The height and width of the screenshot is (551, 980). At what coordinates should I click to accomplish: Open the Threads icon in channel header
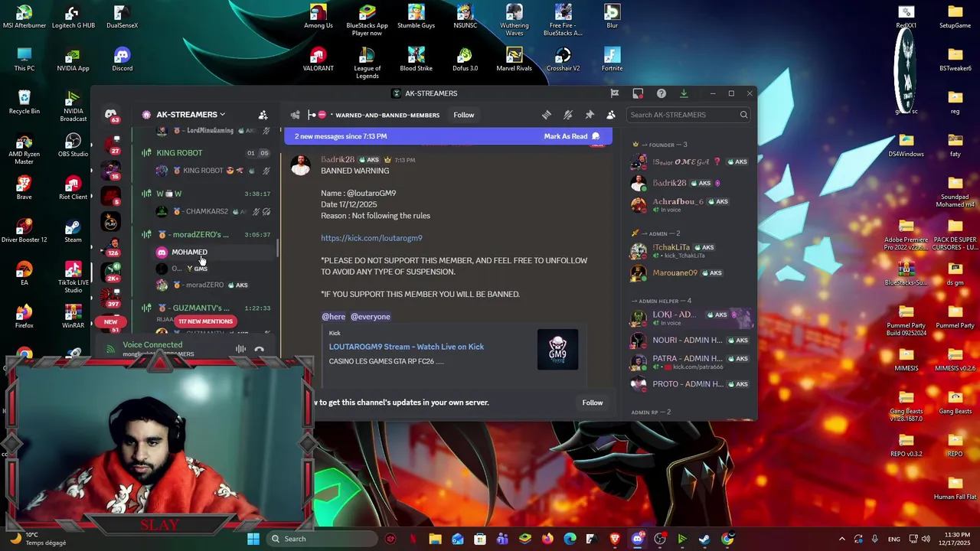546,115
